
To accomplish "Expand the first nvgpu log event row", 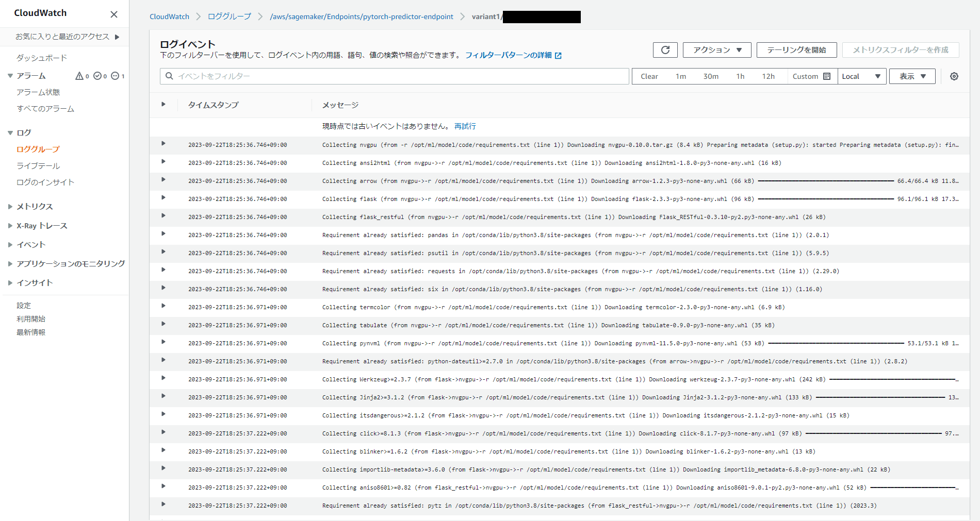I will tap(164, 144).
